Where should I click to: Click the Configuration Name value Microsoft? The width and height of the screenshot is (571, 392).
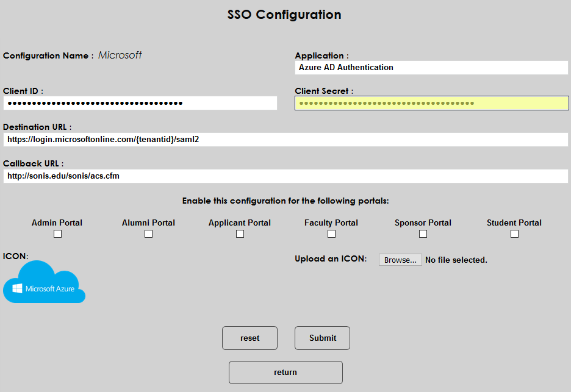(120, 55)
